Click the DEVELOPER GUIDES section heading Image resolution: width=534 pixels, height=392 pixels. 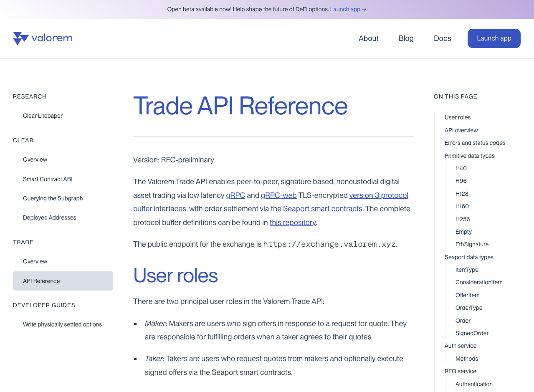[44, 305]
